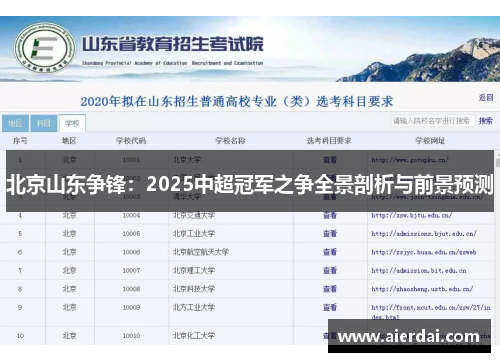Open the admission.bit.edu.cn website link
500x362 pixels.
coord(419,271)
